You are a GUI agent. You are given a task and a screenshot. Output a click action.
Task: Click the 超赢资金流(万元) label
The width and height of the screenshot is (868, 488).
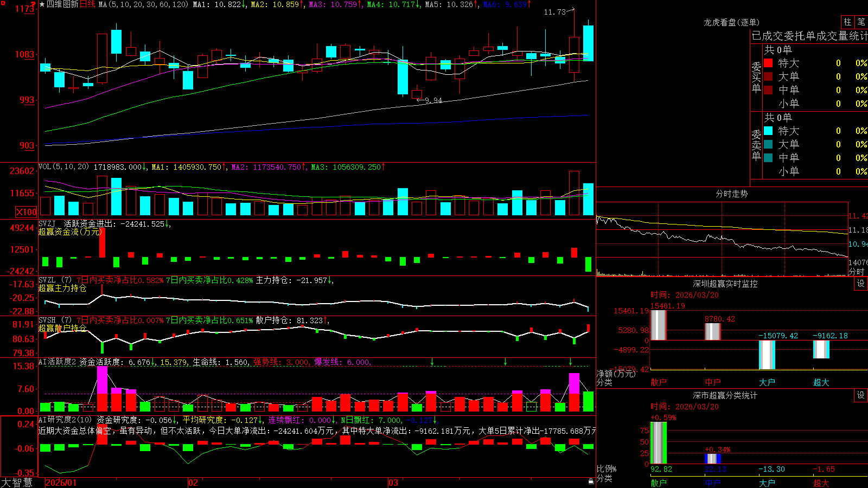(71, 232)
